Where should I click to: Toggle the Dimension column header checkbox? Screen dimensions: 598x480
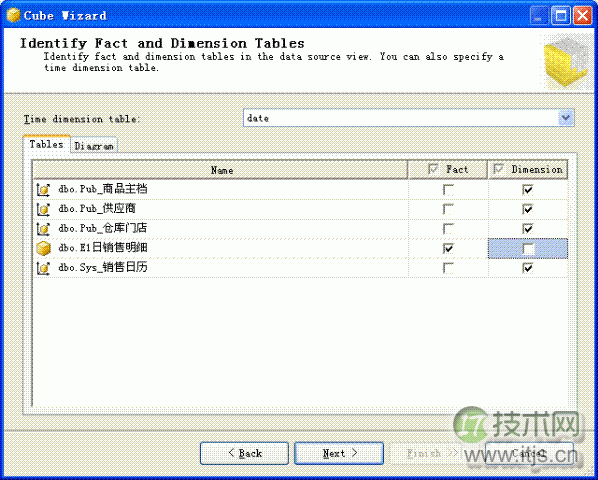tap(499, 169)
